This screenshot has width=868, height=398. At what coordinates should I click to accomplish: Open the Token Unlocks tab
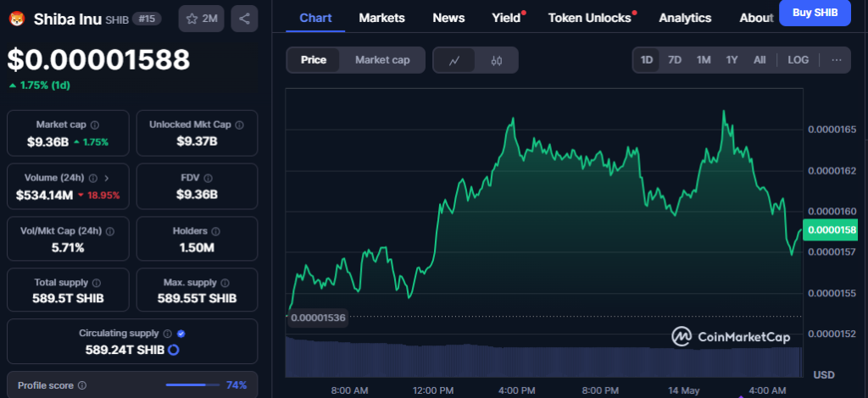590,18
